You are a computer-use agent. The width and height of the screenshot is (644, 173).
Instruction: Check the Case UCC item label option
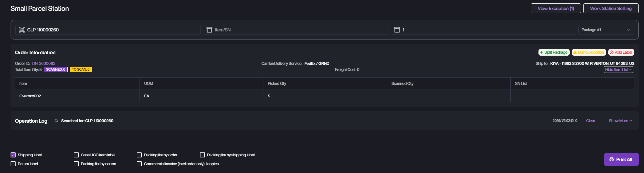[76, 155]
